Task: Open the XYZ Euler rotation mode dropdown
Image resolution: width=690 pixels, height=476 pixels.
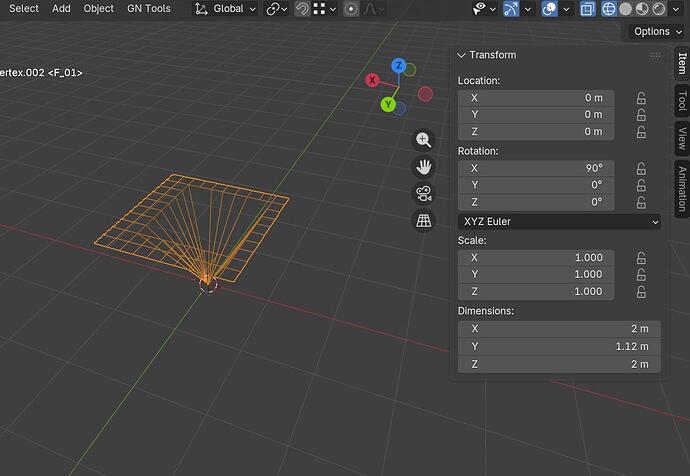Action: click(x=559, y=222)
